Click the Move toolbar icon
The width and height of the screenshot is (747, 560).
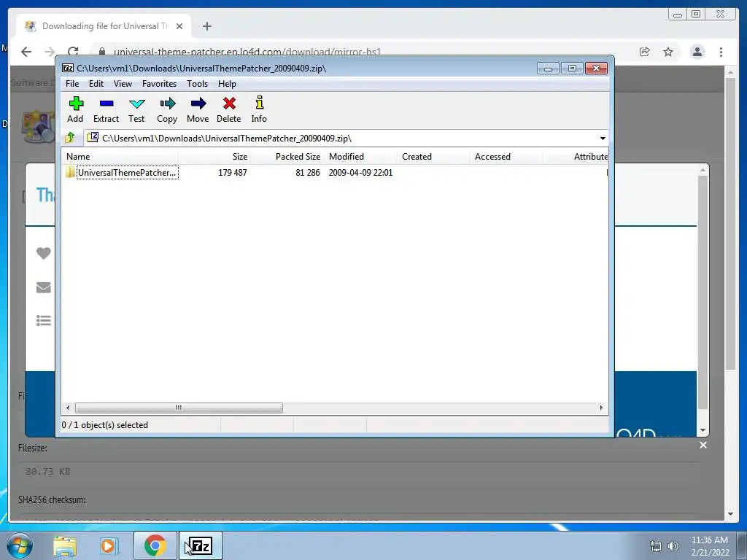[198, 109]
